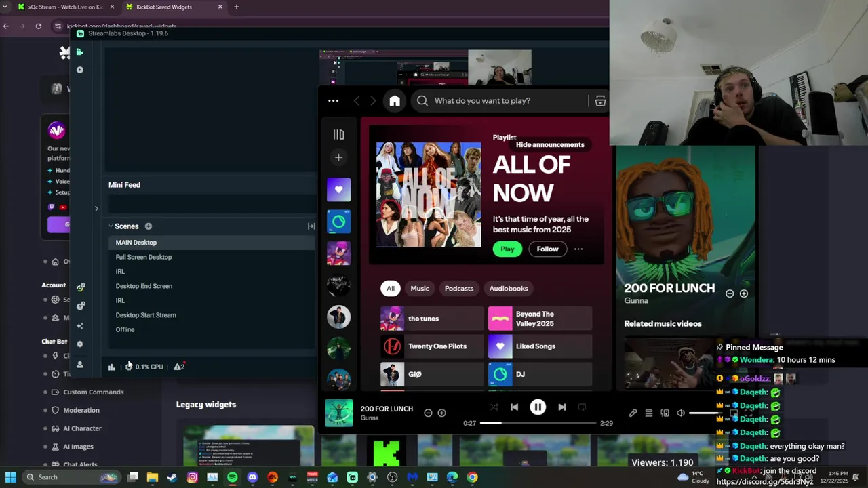Screen dimensions: 868x488
Task: Select the Offline scene
Action: [211, 329]
